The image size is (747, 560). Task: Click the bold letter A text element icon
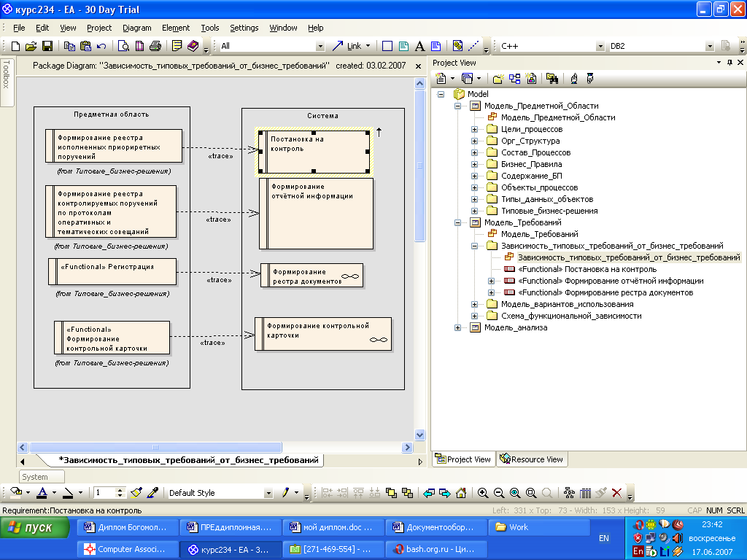tap(419, 46)
